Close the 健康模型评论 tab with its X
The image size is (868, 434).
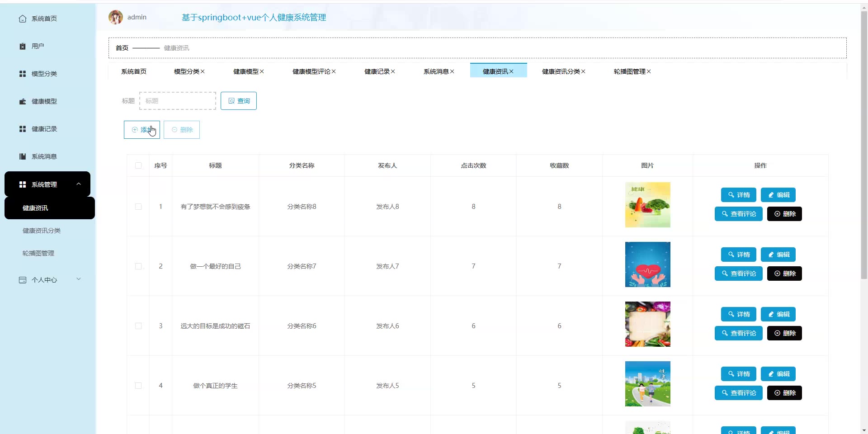point(334,71)
